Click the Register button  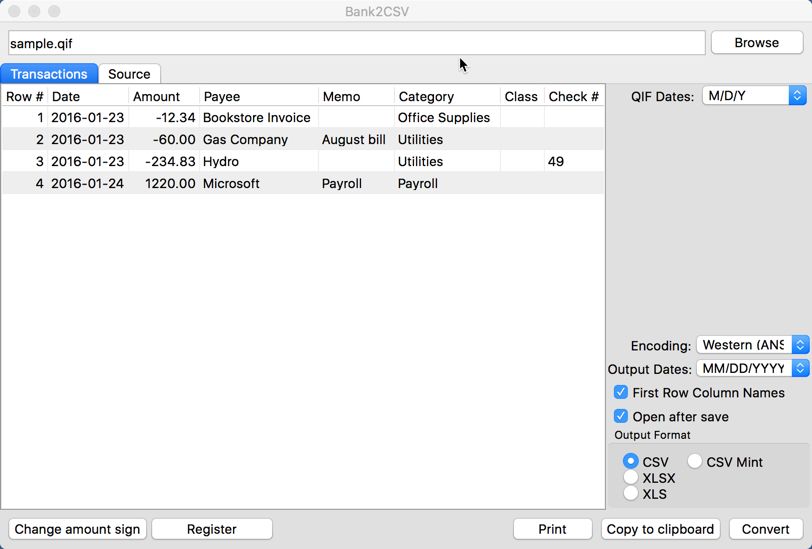(x=212, y=529)
